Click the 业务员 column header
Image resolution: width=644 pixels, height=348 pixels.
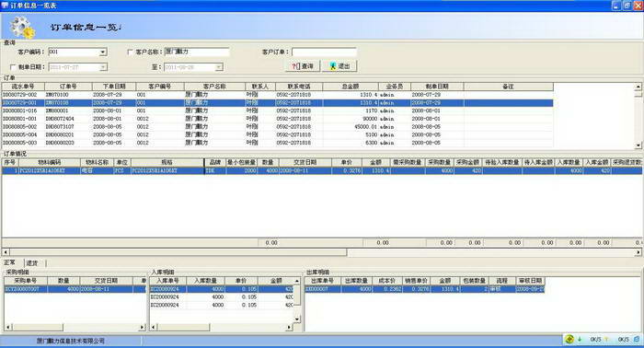pos(395,87)
